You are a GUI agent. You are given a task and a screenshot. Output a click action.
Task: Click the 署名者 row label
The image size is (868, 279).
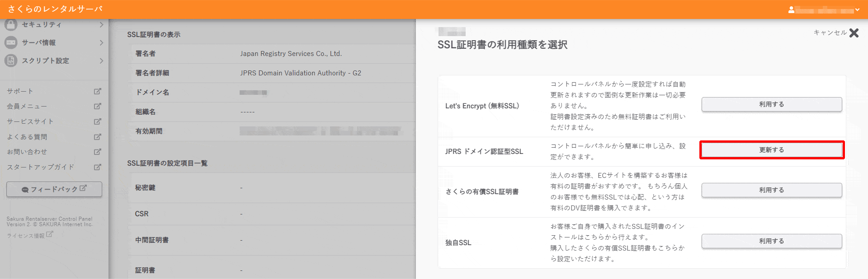(x=146, y=54)
